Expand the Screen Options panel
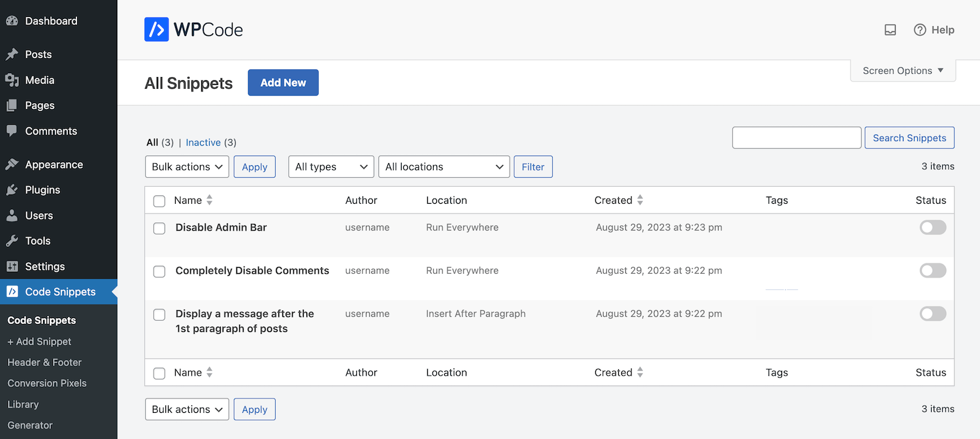This screenshot has width=980, height=439. [902, 70]
